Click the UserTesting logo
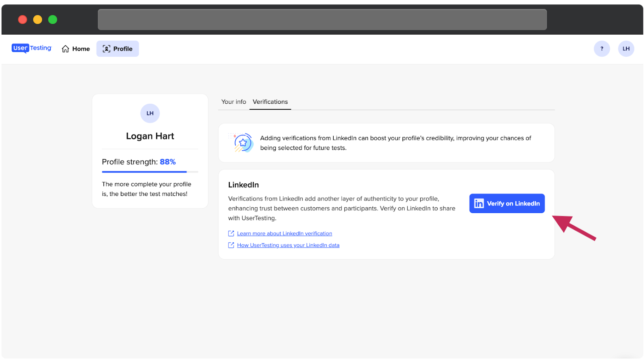Viewport: 644px width, 363px height. (32, 48)
